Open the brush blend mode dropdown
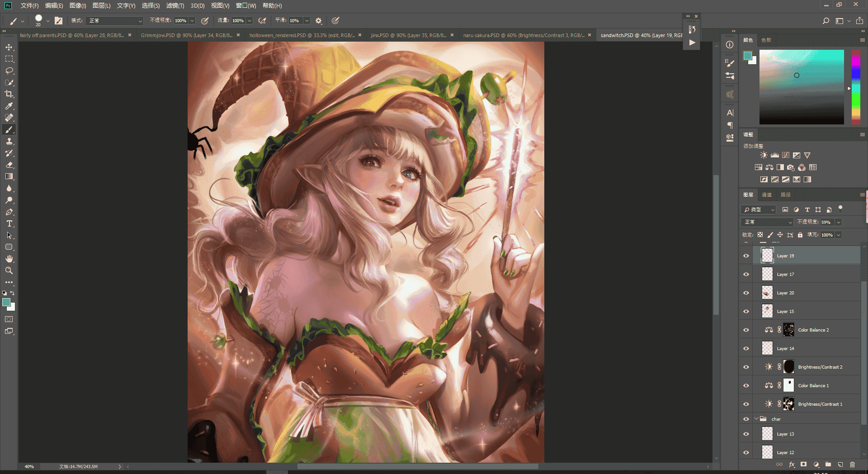 [115, 21]
